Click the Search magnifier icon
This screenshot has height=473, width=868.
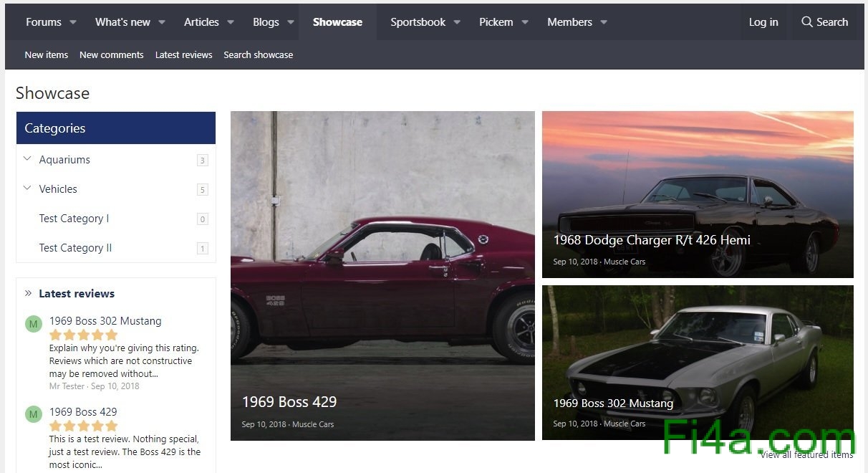807,22
